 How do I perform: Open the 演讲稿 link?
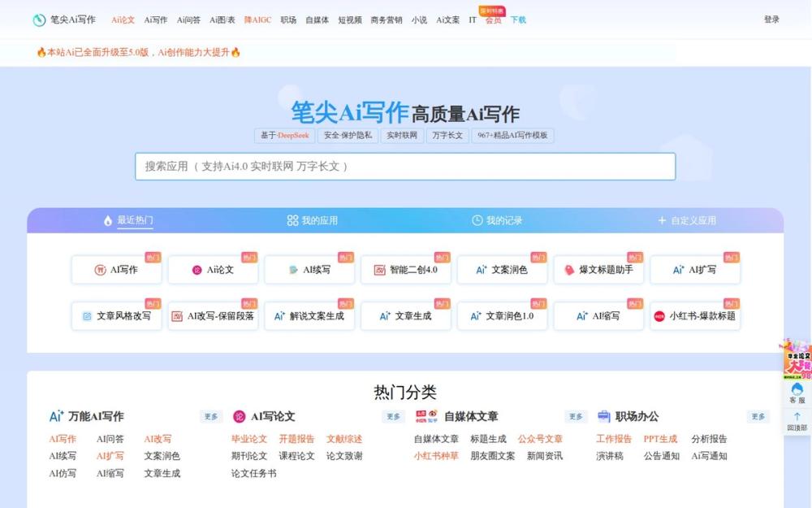point(610,456)
